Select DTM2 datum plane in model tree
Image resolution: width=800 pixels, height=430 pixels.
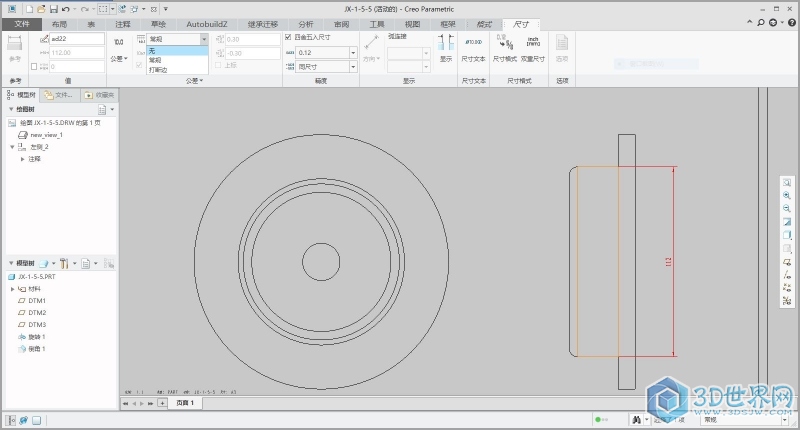(37, 313)
